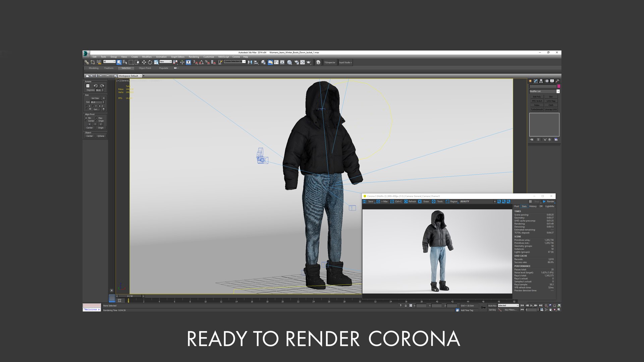Click Size value field 20.0
This screenshot has width=644, height=362.
pos(96,102)
